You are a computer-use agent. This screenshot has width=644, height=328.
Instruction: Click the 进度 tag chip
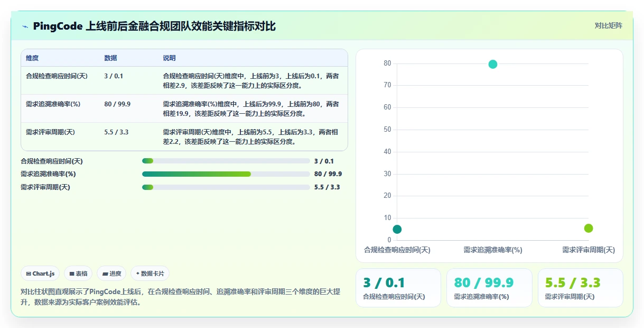click(111, 274)
